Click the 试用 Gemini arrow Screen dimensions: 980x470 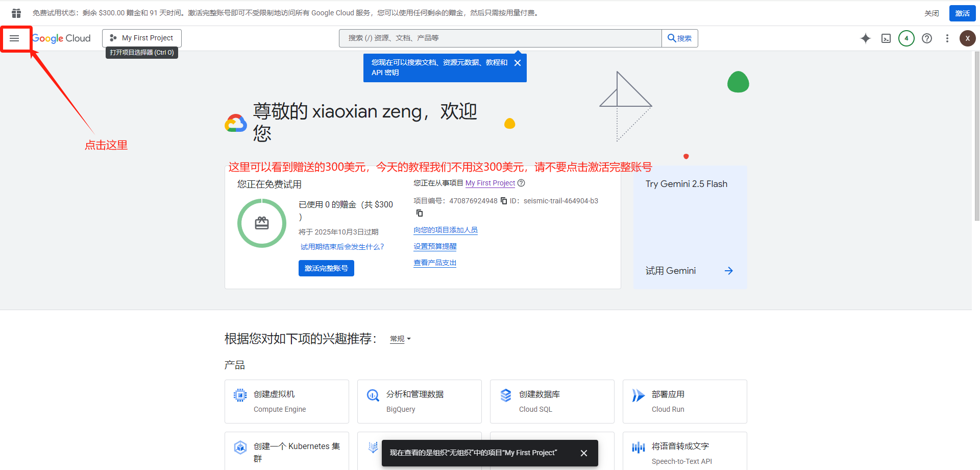click(729, 271)
